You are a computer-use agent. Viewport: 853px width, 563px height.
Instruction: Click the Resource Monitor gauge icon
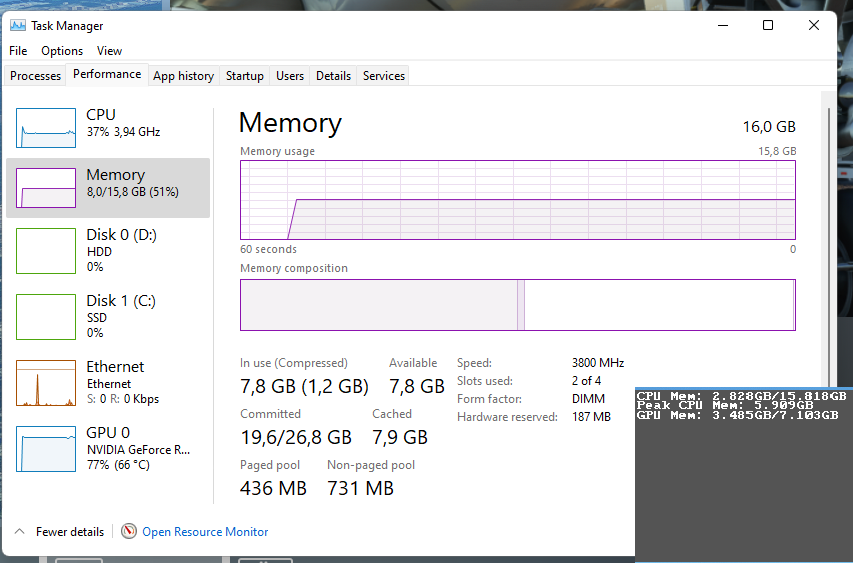129,532
